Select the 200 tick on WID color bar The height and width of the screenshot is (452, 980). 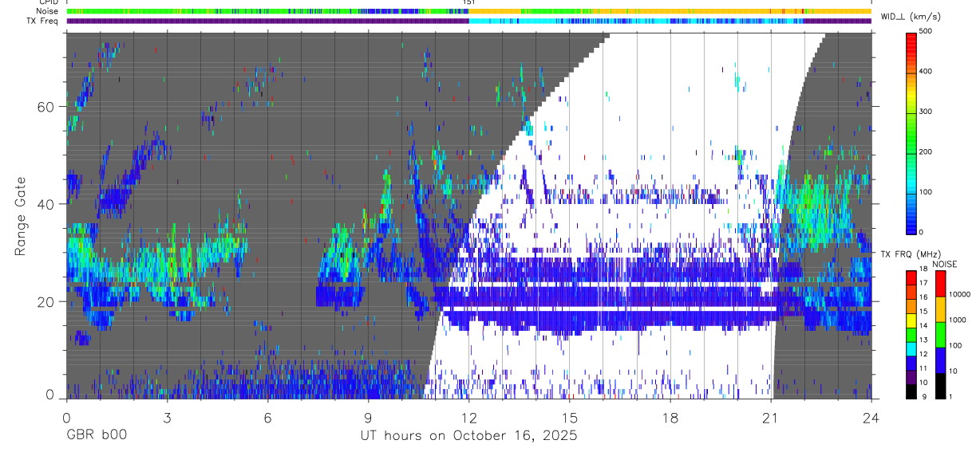[927, 151]
